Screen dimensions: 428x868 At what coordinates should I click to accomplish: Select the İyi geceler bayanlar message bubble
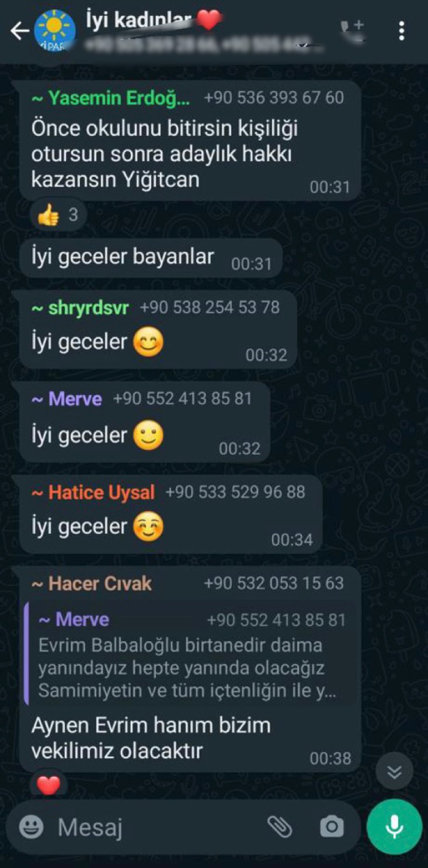pyautogui.click(x=151, y=258)
